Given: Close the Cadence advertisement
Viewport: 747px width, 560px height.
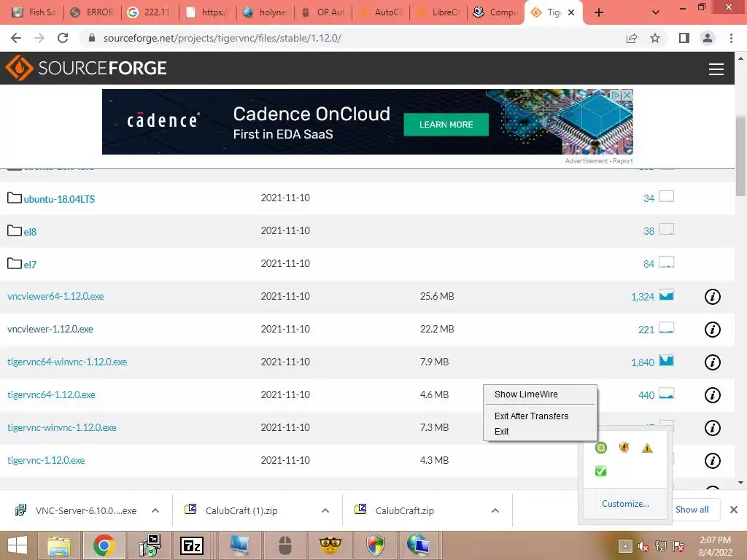Looking at the screenshot, I should 627,95.
